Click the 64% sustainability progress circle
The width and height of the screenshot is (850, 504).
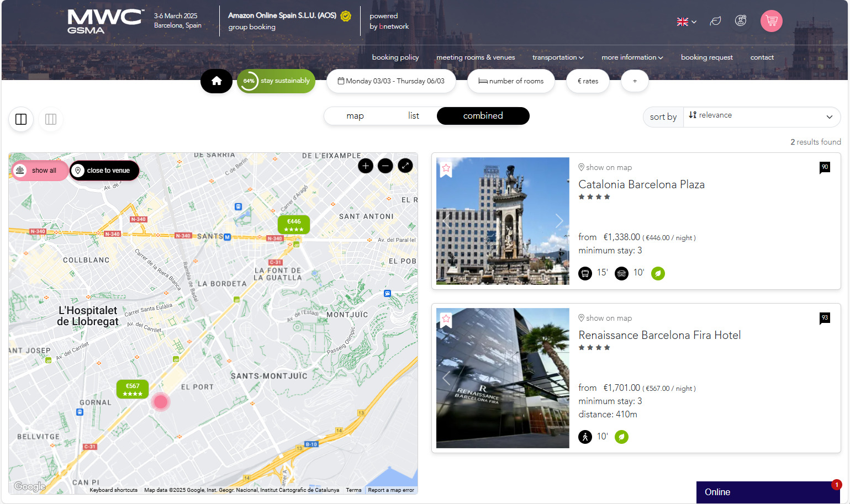(249, 81)
